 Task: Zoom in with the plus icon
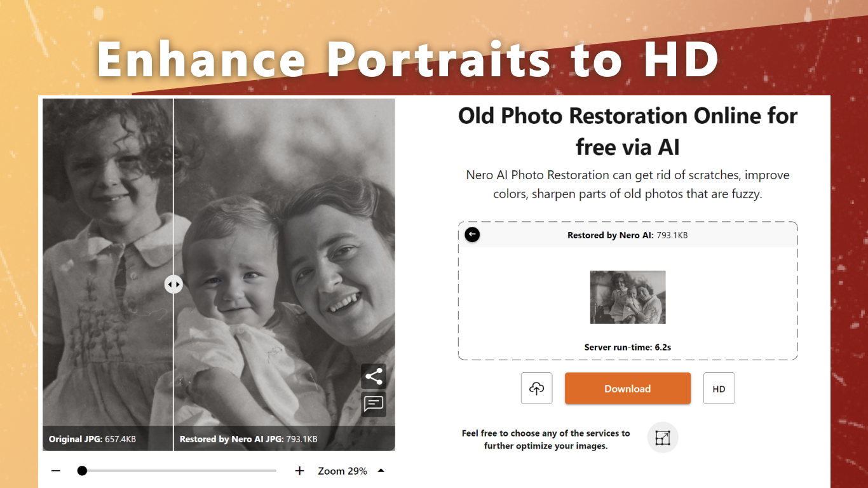(x=300, y=471)
